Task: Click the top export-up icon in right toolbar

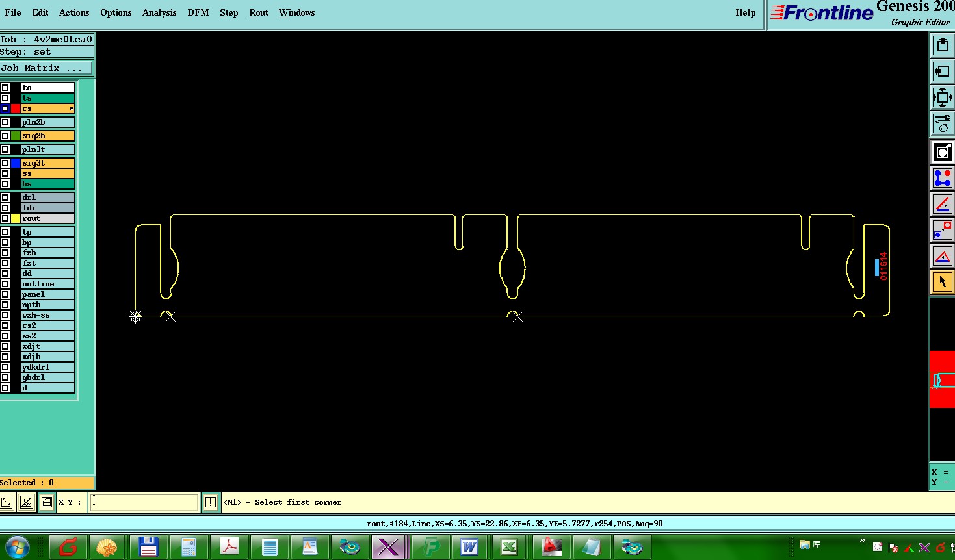Action: click(x=942, y=45)
